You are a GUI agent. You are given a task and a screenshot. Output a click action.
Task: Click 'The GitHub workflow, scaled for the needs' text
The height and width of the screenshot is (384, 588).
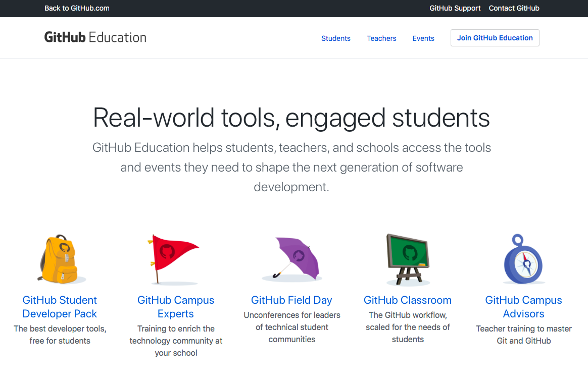point(408,327)
